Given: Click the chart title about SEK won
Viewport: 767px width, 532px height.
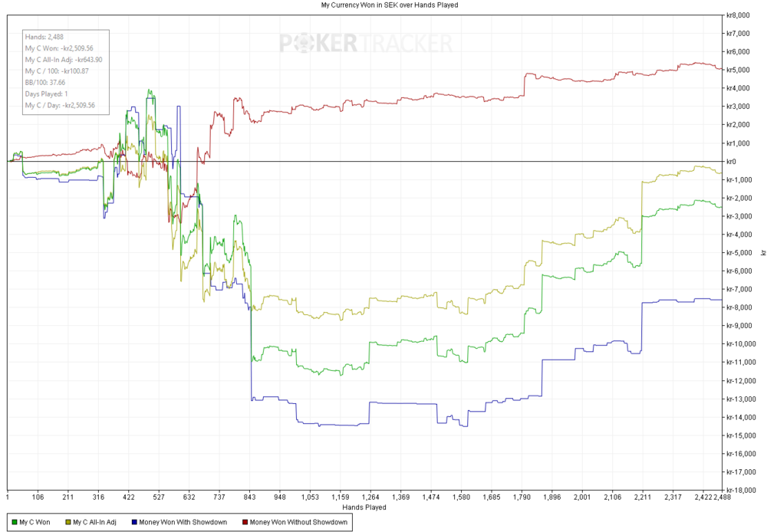Looking at the screenshot, I should pos(383,5).
